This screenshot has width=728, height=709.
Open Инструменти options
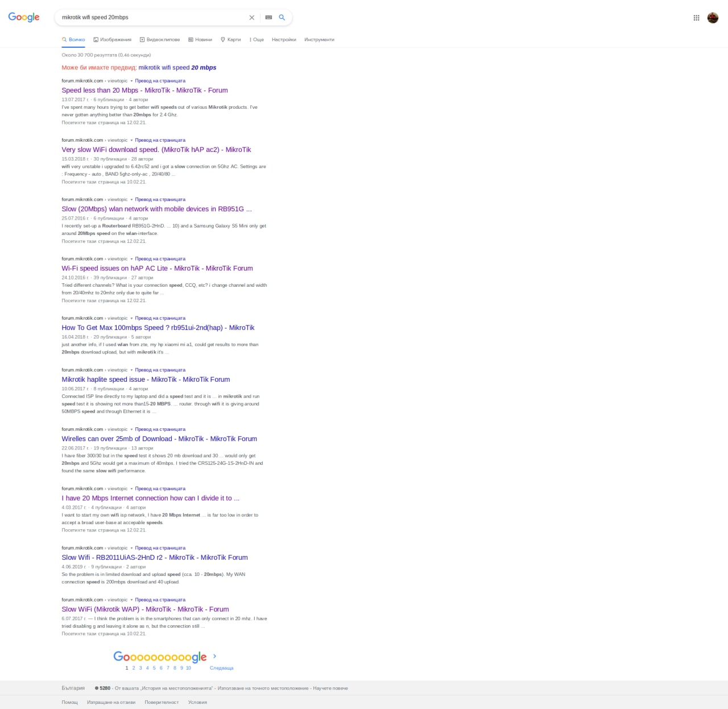point(319,40)
